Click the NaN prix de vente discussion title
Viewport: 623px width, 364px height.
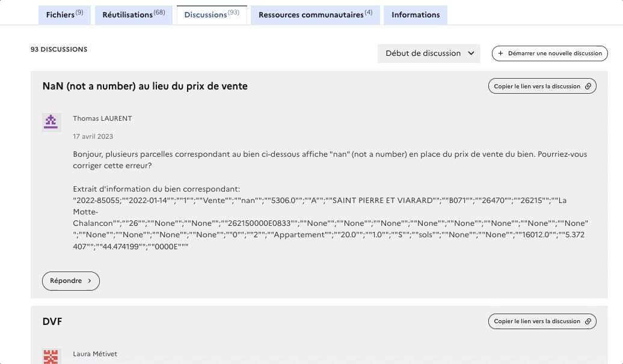pos(145,86)
